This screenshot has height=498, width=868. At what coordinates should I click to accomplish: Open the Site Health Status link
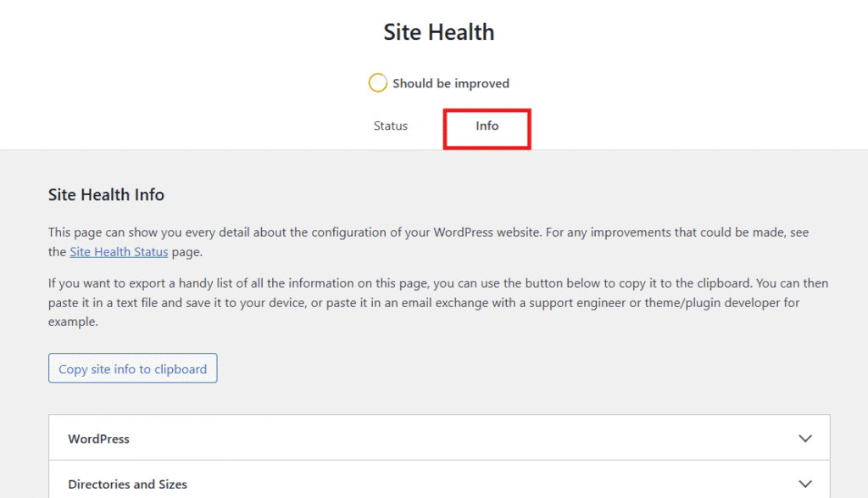119,252
